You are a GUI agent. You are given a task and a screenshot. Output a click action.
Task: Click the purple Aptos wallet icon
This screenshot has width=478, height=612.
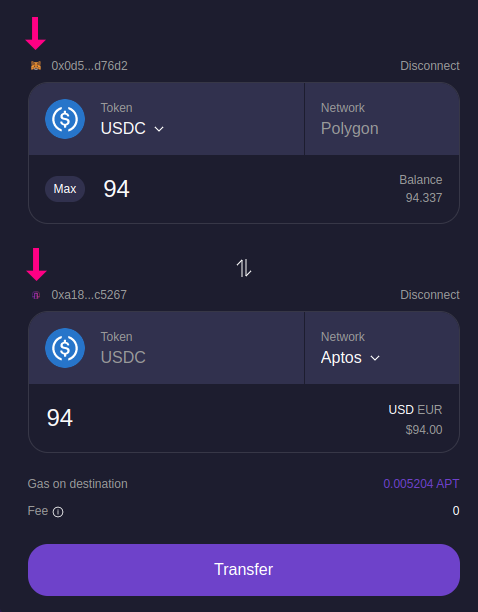36,295
